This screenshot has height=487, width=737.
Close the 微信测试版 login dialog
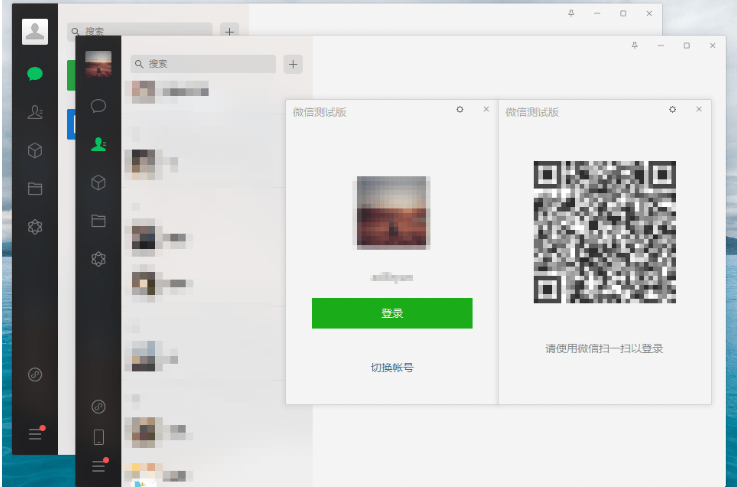click(486, 109)
